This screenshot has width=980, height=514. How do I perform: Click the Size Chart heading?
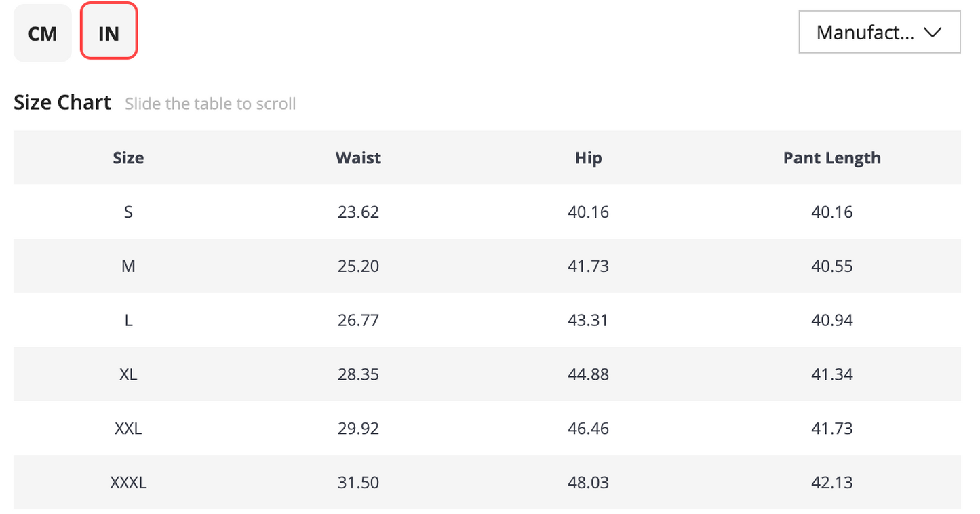coord(62,102)
